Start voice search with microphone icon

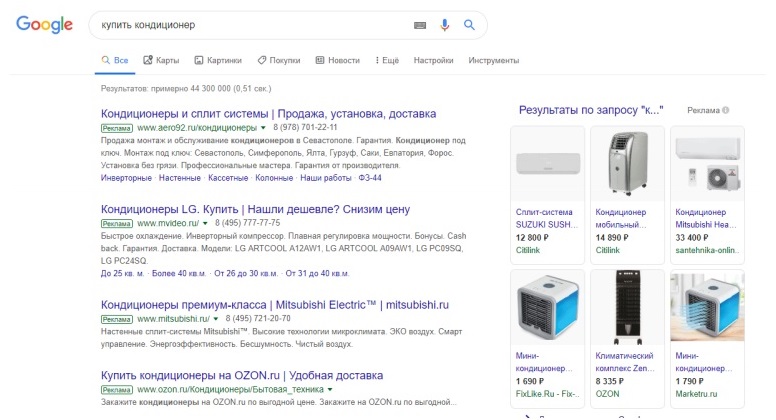(444, 25)
